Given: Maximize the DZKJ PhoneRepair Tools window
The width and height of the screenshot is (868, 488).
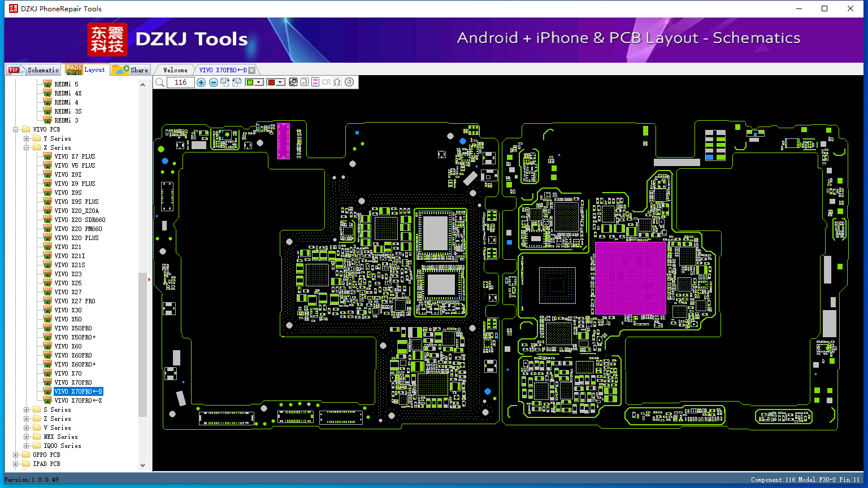Looking at the screenshot, I should [824, 8].
